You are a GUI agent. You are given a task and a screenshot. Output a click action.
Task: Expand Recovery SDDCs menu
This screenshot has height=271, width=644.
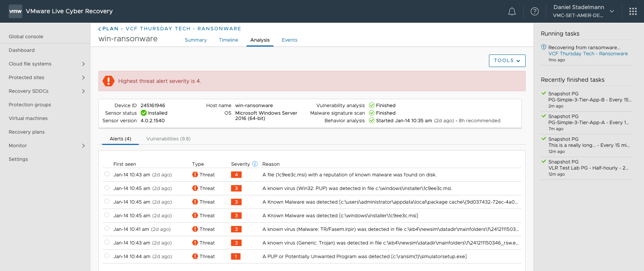pos(84,91)
